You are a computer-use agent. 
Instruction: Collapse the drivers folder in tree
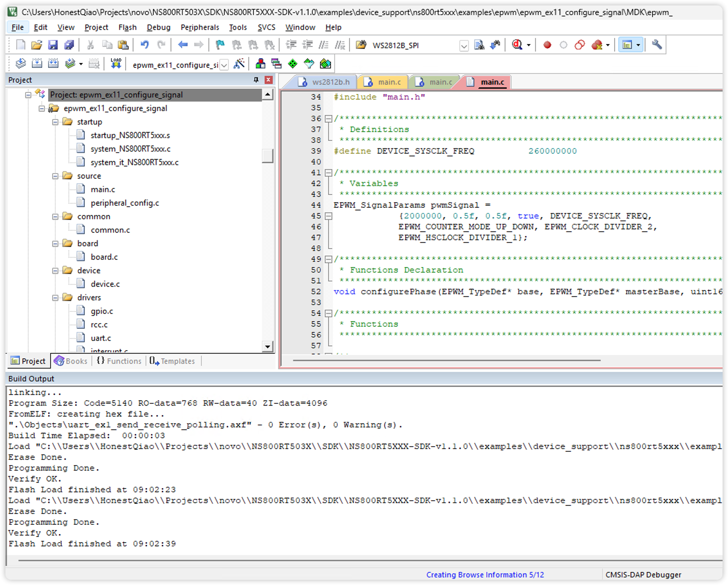pos(55,298)
